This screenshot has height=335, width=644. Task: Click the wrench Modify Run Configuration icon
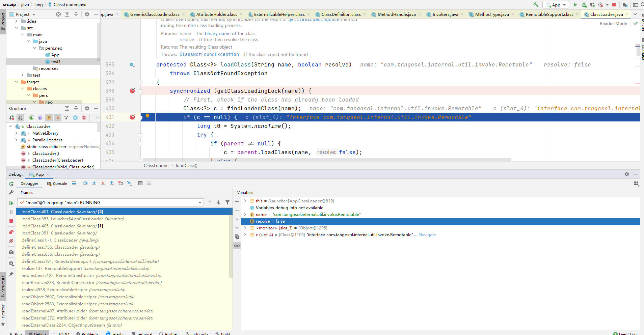point(11,192)
